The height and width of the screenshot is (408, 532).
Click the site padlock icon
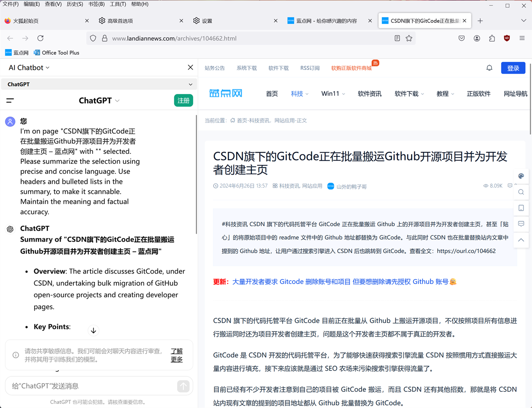click(105, 38)
